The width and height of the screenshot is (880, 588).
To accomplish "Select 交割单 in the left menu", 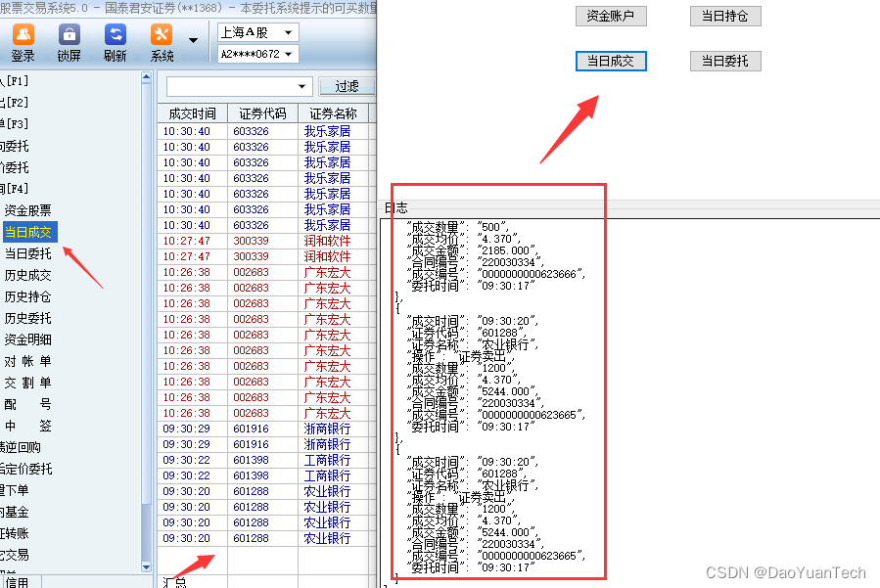I will [x=27, y=383].
